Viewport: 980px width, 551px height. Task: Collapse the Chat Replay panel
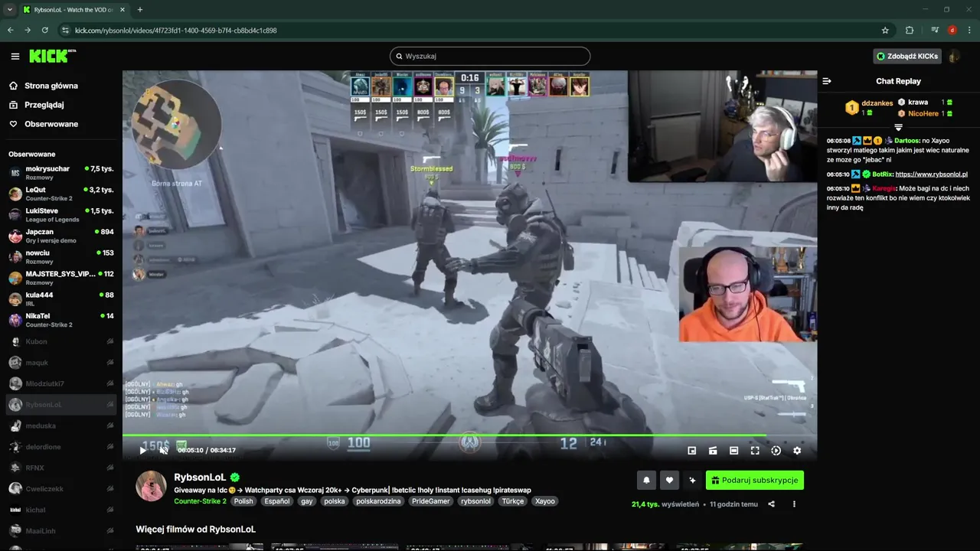(x=827, y=81)
